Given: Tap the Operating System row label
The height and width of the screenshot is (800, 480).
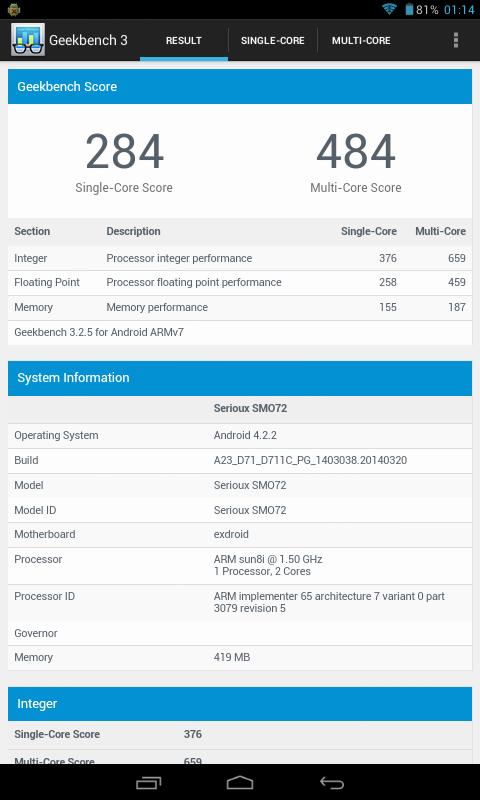Looking at the screenshot, I should (56, 435).
